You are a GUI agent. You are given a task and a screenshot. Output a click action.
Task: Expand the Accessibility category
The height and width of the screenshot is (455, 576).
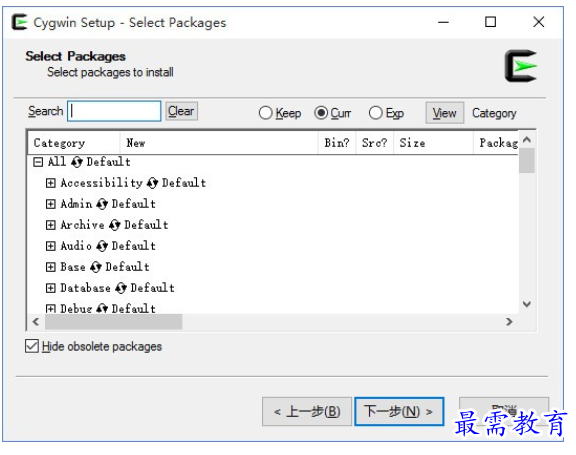[x=51, y=183]
